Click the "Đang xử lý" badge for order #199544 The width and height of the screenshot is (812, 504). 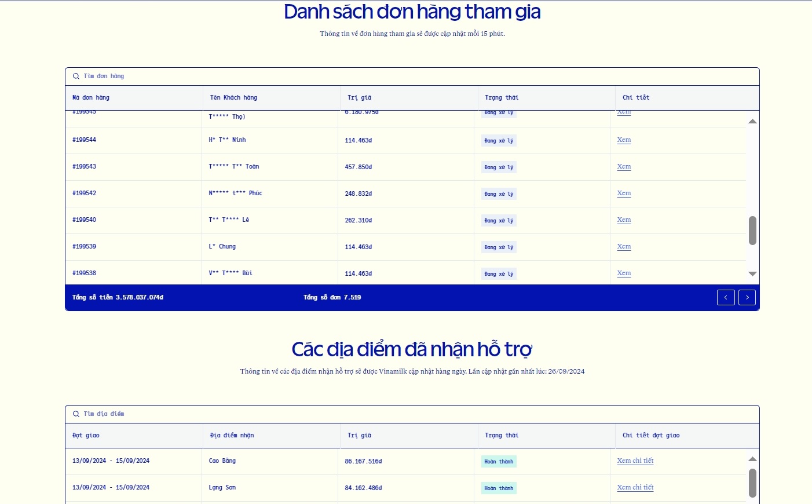tap(498, 140)
